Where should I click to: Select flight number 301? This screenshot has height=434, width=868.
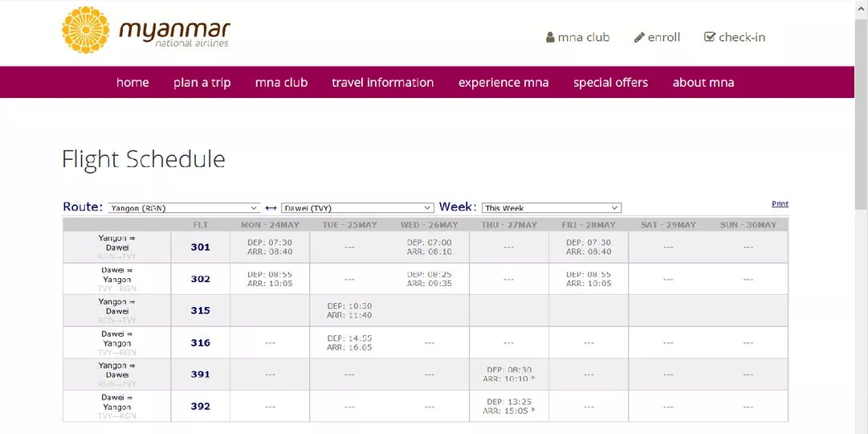pyautogui.click(x=201, y=248)
